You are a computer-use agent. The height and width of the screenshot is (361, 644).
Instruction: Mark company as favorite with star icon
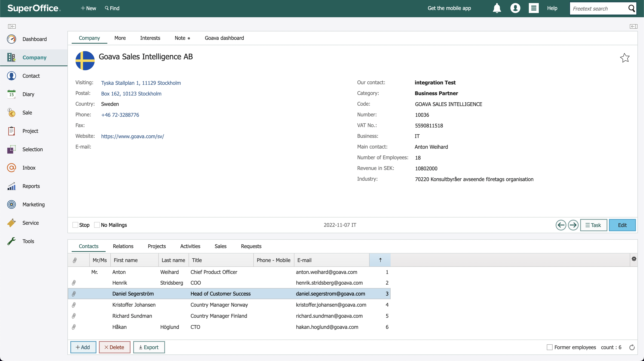(625, 58)
